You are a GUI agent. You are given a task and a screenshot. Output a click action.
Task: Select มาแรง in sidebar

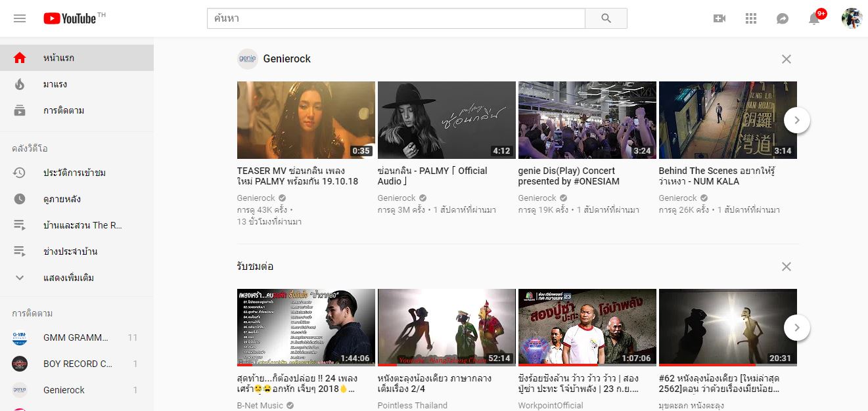click(x=77, y=84)
